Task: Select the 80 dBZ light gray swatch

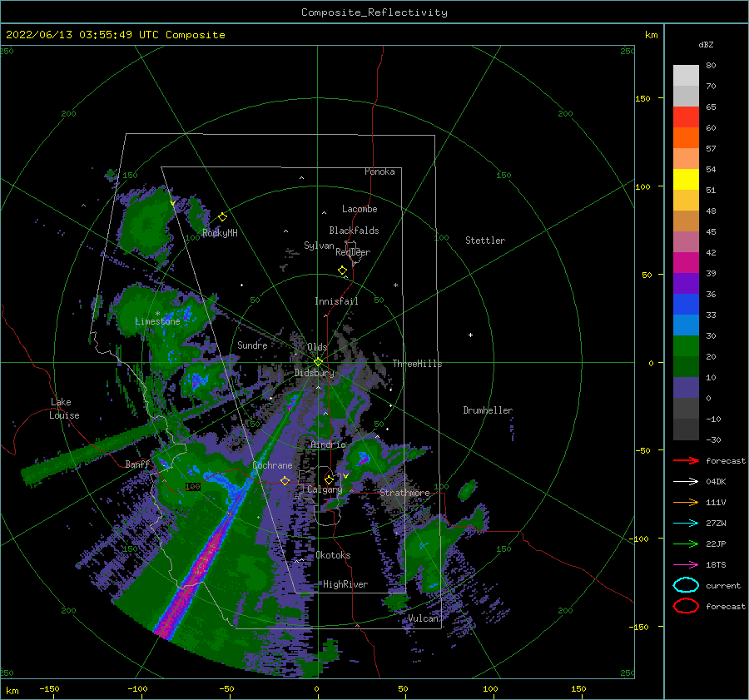Action: [686, 76]
